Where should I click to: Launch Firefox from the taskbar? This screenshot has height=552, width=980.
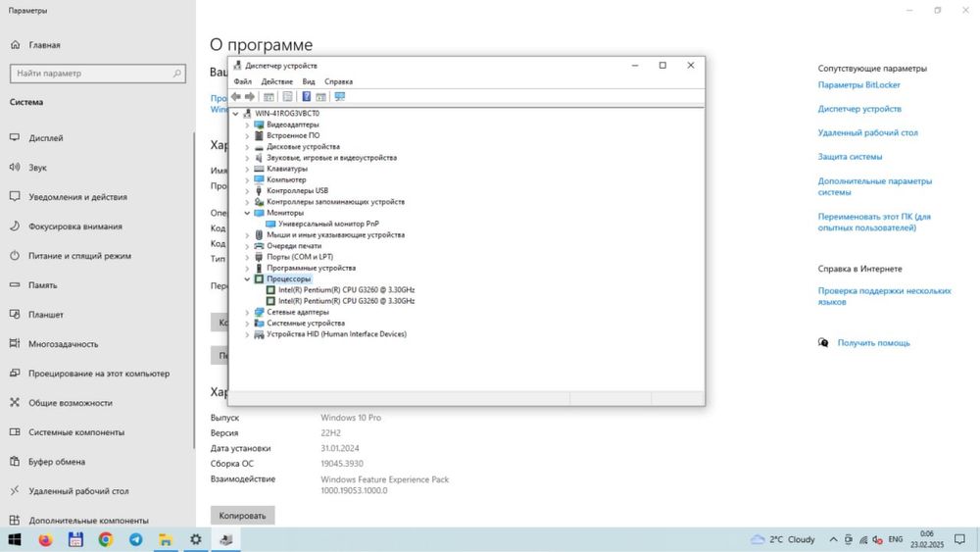tap(46, 539)
